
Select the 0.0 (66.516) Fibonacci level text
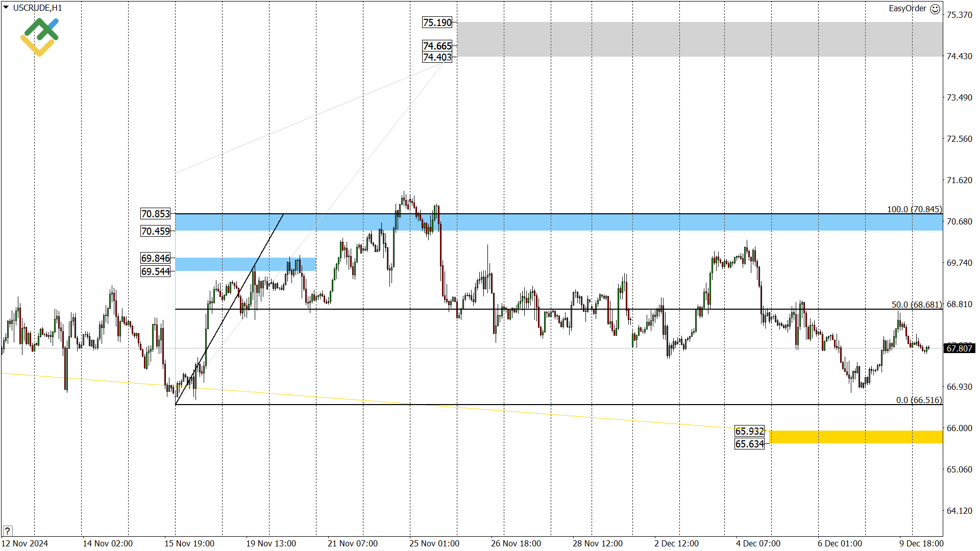point(919,400)
